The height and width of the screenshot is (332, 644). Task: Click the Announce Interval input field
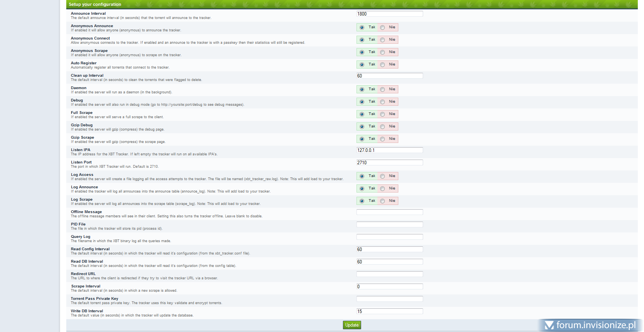coord(389,14)
